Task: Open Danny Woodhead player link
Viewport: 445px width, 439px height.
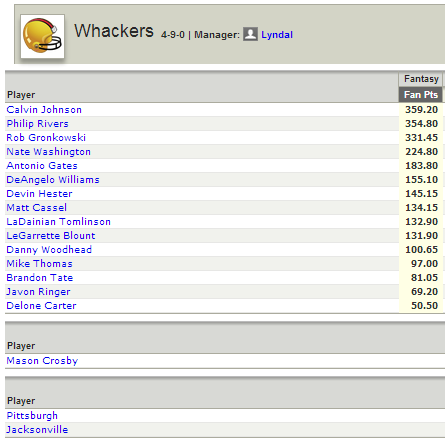Action: [x=49, y=250]
